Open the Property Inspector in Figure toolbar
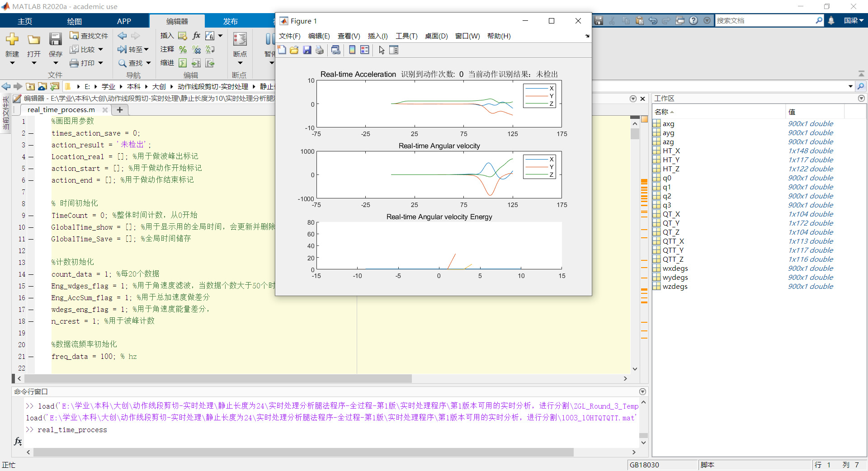 point(394,50)
